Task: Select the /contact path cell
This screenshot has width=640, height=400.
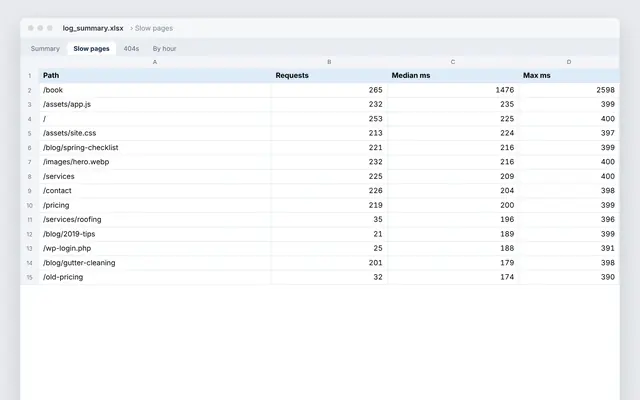Action: 155,191
